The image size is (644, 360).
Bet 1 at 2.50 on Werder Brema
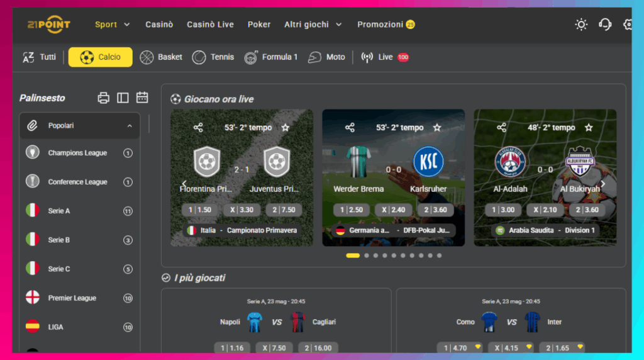point(352,210)
